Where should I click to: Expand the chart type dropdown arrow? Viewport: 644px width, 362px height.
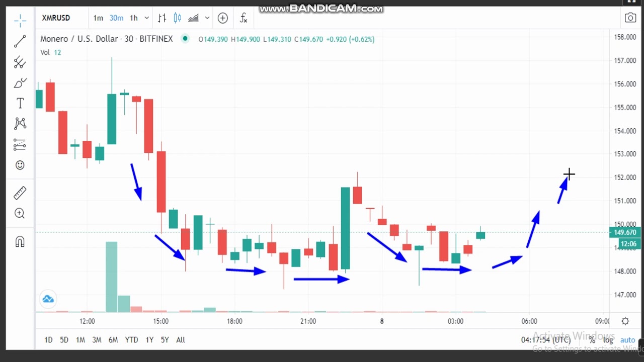tap(207, 18)
